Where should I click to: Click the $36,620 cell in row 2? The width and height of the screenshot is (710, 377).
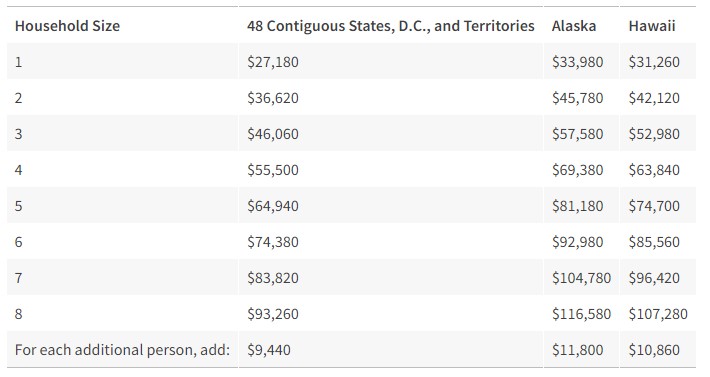pyautogui.click(x=273, y=98)
